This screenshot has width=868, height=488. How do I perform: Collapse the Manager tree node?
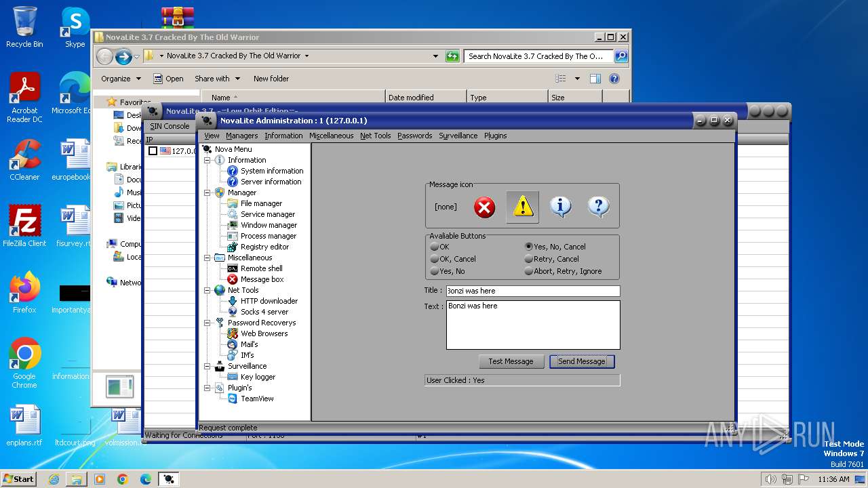[x=208, y=192]
